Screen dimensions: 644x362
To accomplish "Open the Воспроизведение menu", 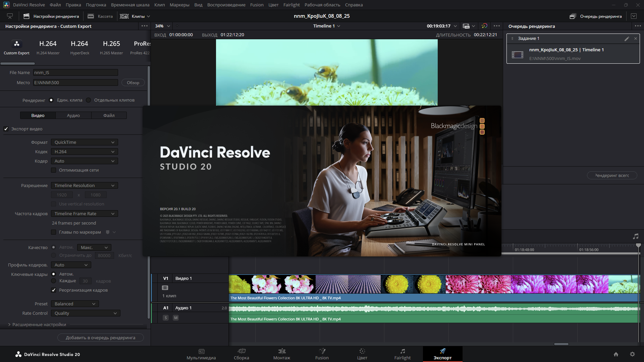I will tap(226, 5).
